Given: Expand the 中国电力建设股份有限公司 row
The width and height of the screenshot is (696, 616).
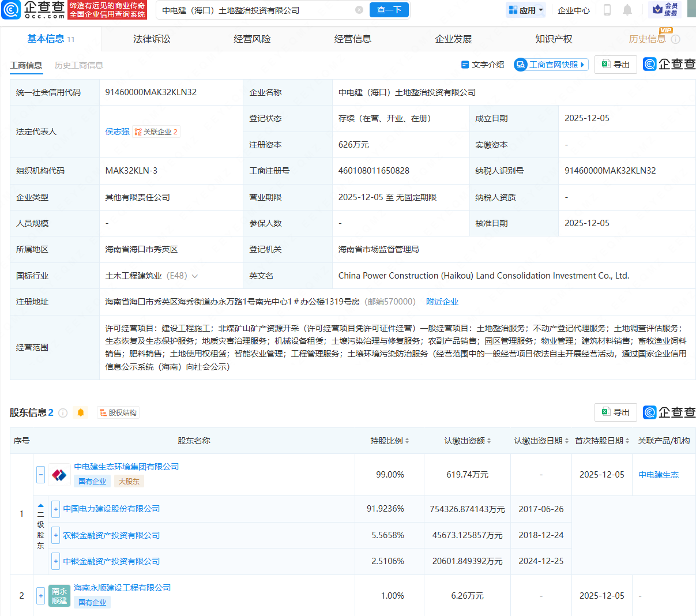Looking at the screenshot, I should 56,509.
